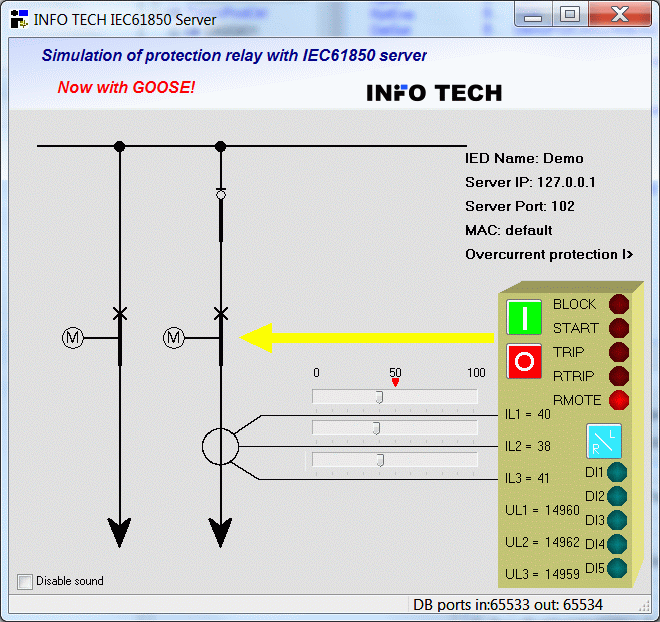Viewport: 660px width, 622px height.
Task: Close the IEC61850 Server window
Action: coord(620,15)
